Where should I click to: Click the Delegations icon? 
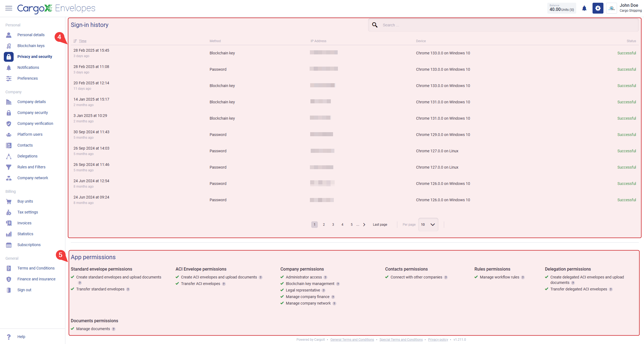click(9, 156)
